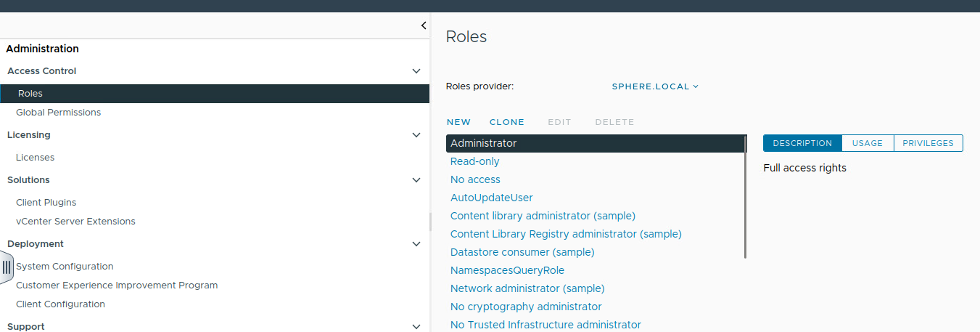Viewport: 980px width, 332px height.
Task: Select the Network administrator (sample) role
Action: [527, 288]
